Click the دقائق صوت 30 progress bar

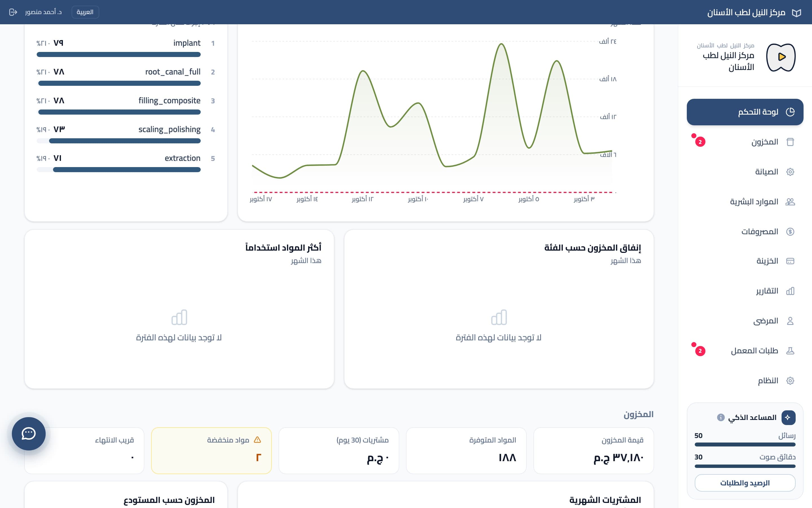745,466
